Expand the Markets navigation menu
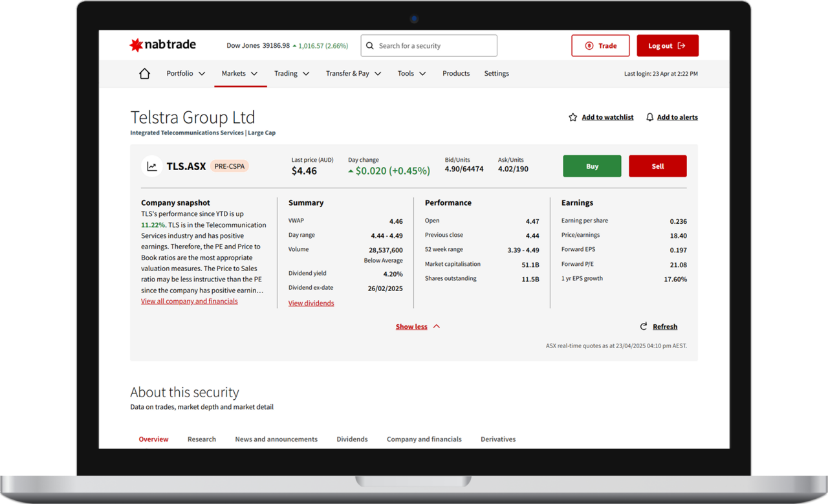 239,74
